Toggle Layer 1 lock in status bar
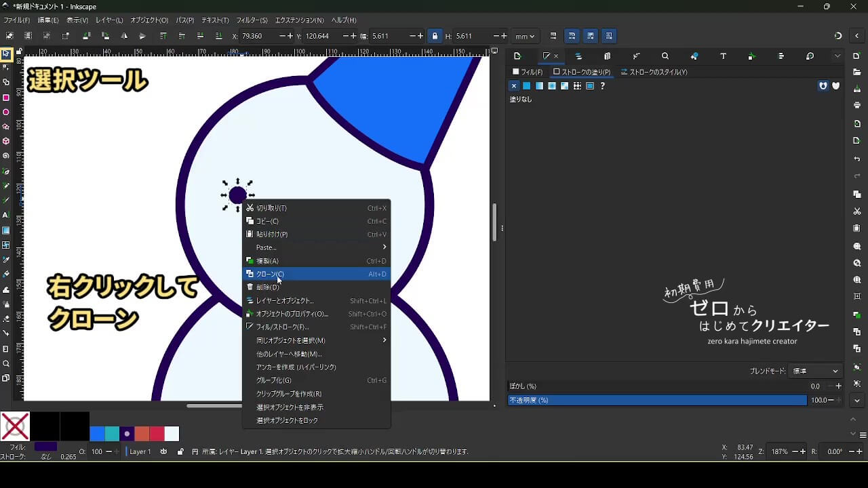Image resolution: width=868 pixels, height=488 pixels. [180, 451]
